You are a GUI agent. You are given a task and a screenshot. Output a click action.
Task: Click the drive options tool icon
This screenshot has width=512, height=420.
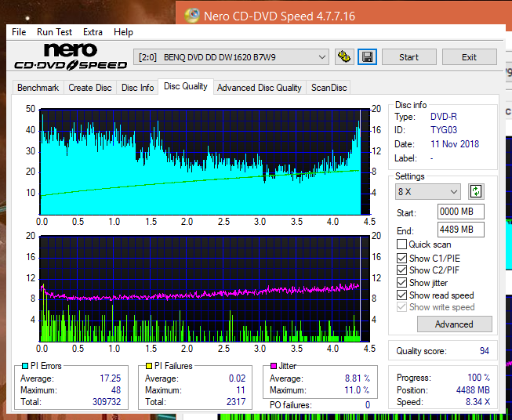point(344,57)
